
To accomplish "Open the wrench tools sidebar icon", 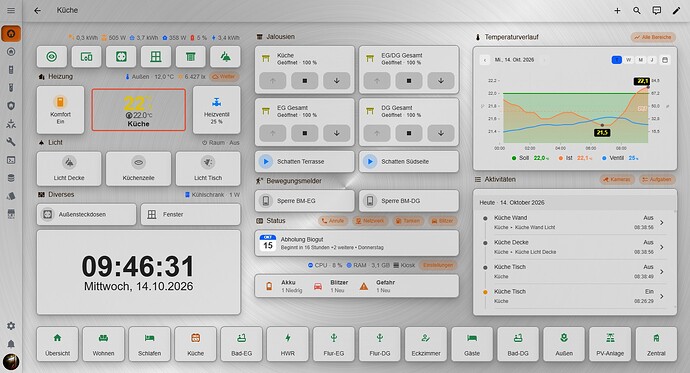I will pyautogui.click(x=11, y=142).
